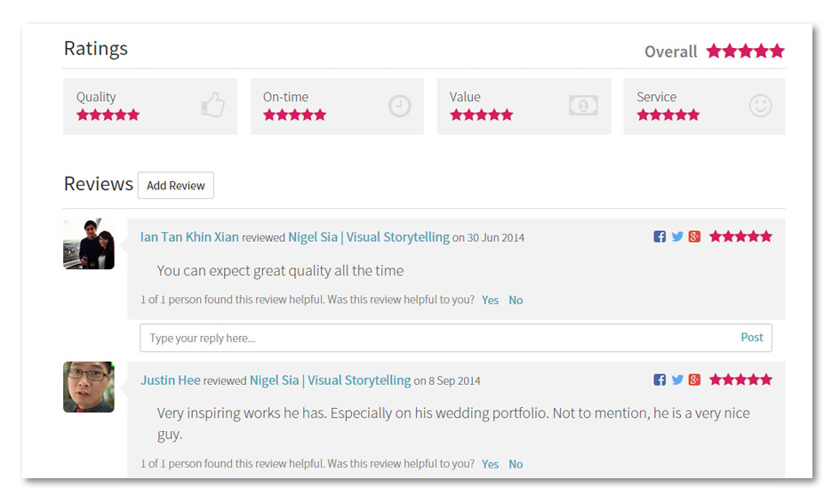Mark Justin Hee's review helpful with Yes
Screen dimensions: 840x504
tap(490, 464)
